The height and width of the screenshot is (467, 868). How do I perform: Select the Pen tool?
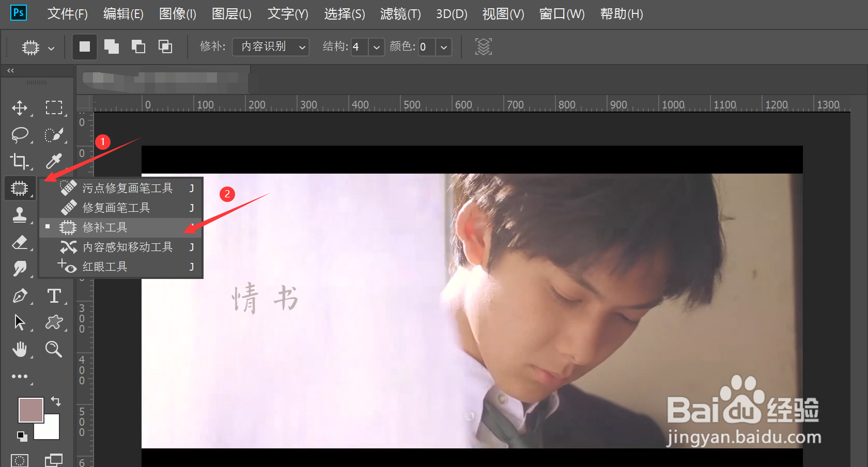click(x=20, y=296)
